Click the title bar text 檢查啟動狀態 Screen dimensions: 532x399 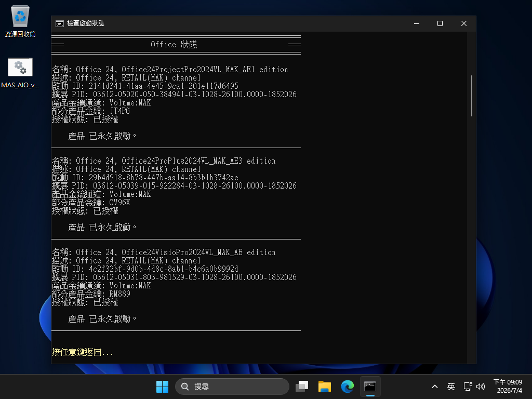(x=86, y=23)
